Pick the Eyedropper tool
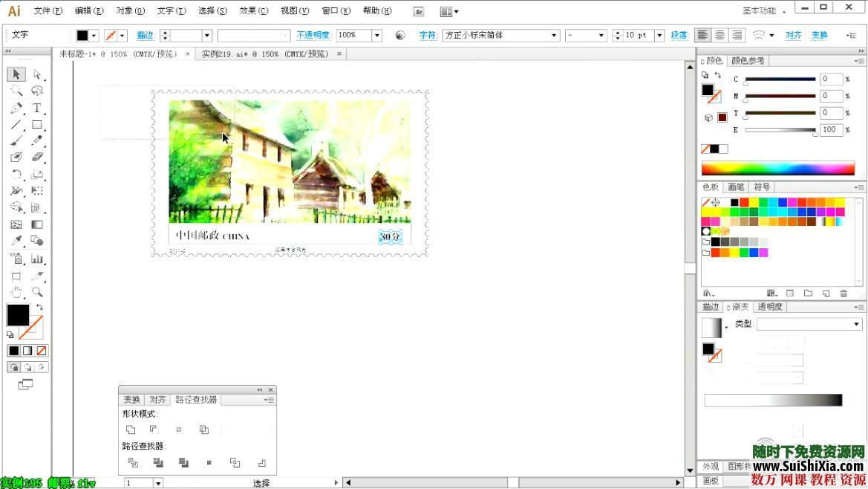This screenshot has height=489, width=868. 16,241
